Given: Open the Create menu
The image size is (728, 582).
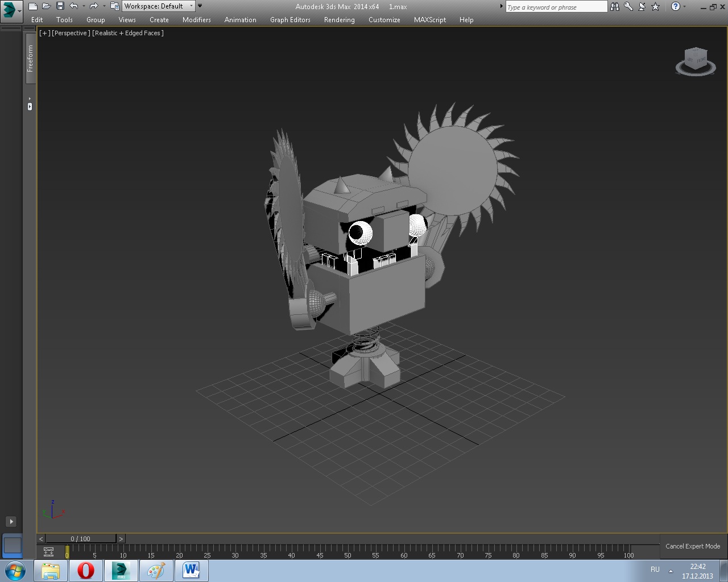Looking at the screenshot, I should 159,19.
